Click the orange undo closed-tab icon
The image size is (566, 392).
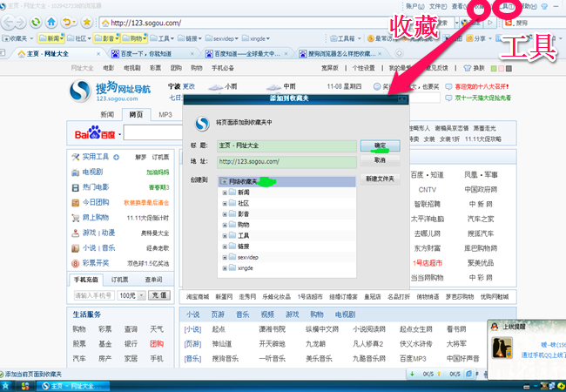pos(68,23)
